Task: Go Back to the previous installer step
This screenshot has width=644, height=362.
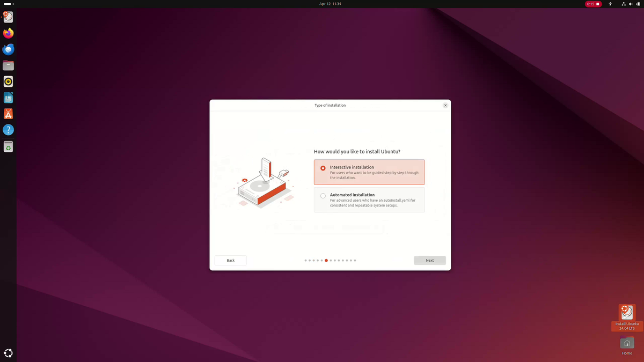Action: pos(231,260)
